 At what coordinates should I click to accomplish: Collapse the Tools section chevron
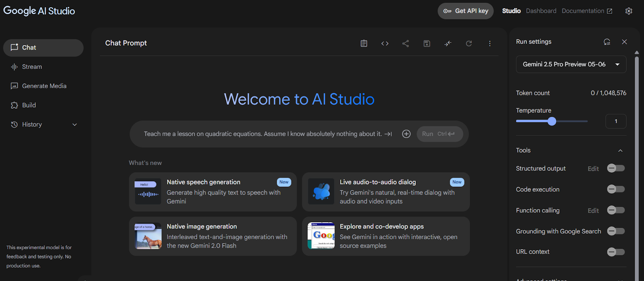click(620, 151)
